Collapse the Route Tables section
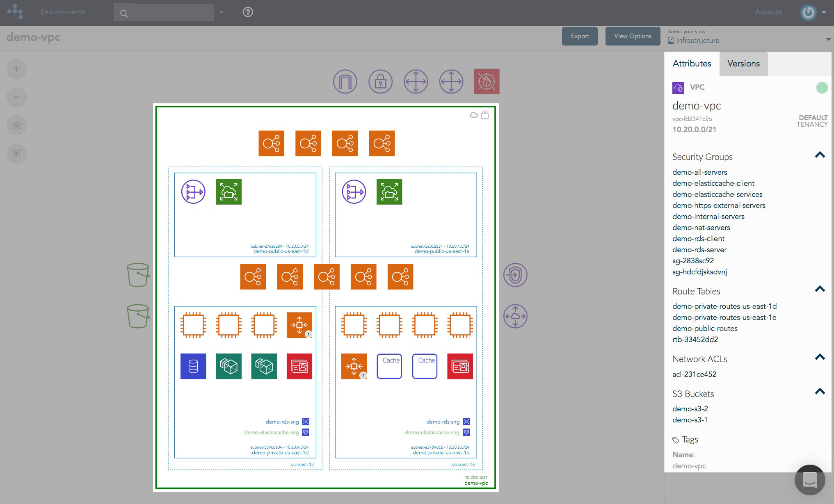Viewport: 834px width, 504px height. 820,289
